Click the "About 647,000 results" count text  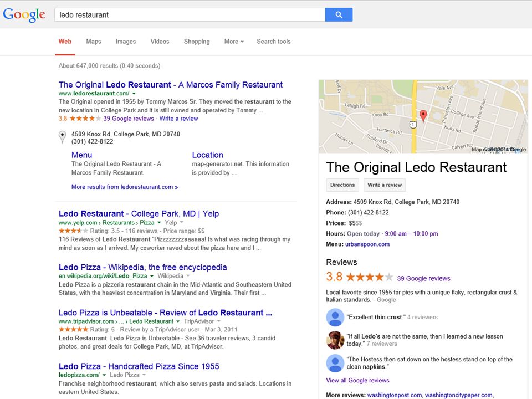click(x=109, y=66)
